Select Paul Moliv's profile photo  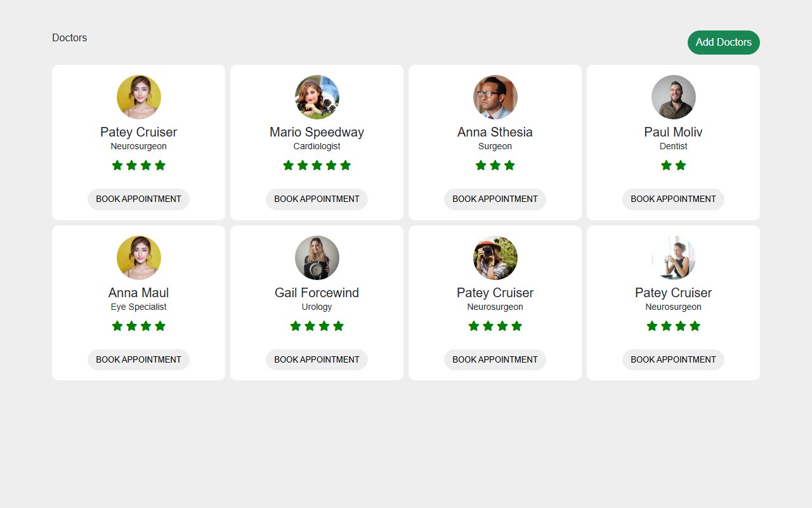click(x=673, y=97)
